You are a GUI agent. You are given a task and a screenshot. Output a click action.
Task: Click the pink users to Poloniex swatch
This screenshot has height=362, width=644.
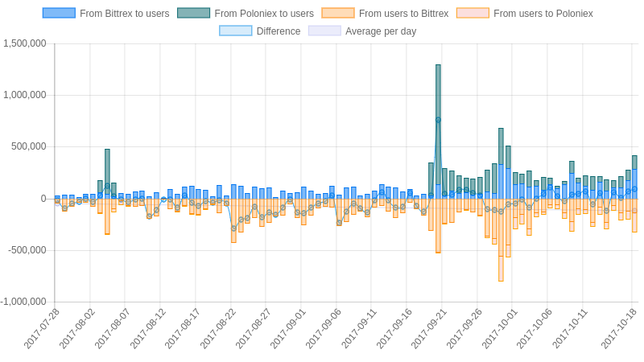pyautogui.click(x=473, y=13)
